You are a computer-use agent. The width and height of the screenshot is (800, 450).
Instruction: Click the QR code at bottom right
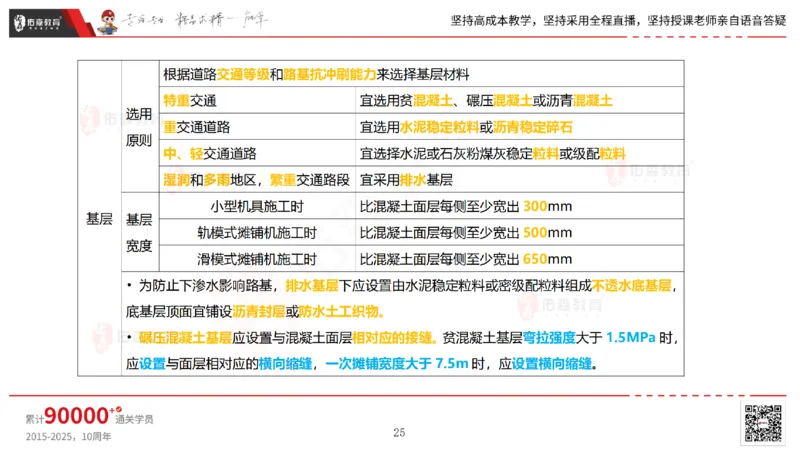[763, 423]
